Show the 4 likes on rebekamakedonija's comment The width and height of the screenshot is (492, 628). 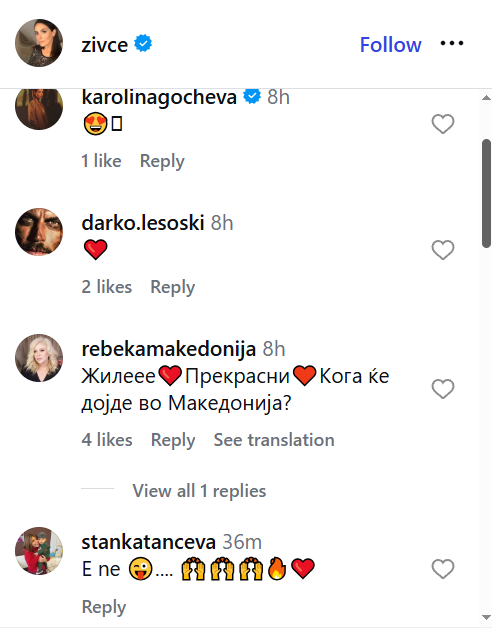107,440
